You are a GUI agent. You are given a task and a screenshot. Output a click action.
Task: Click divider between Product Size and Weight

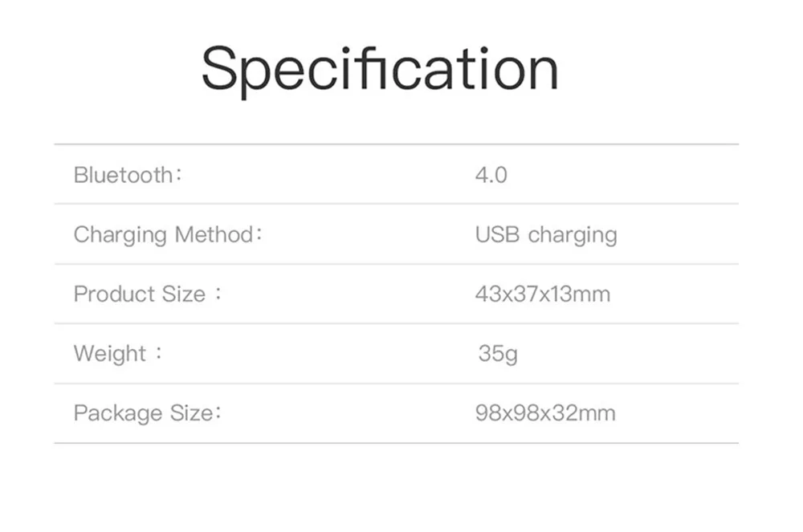click(x=396, y=324)
